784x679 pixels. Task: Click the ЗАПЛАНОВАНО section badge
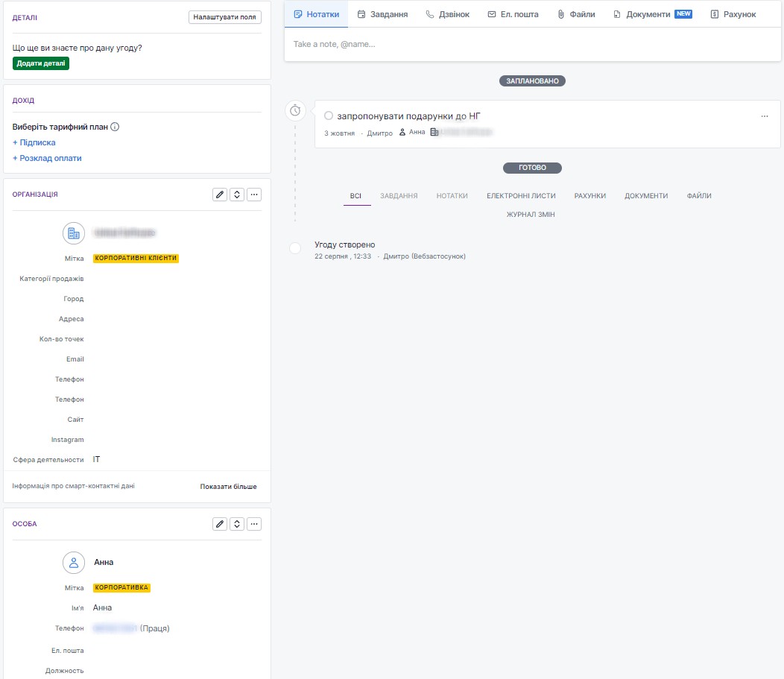[x=532, y=81]
